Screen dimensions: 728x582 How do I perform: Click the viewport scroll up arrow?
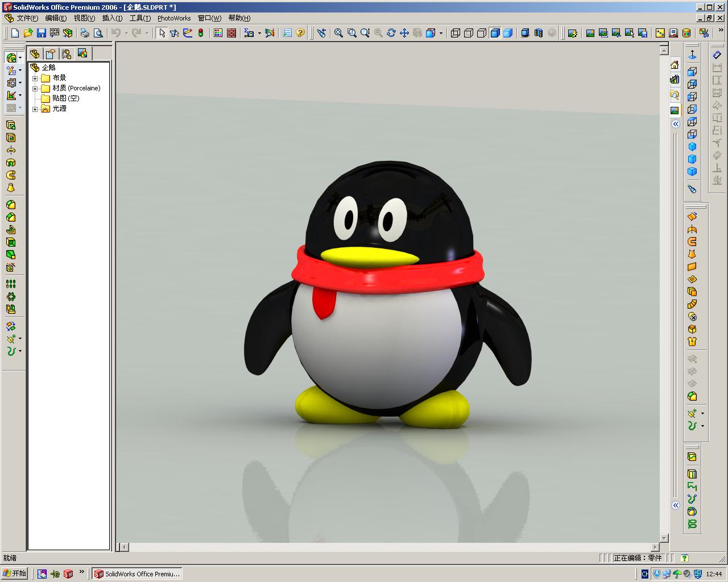[x=664, y=50]
